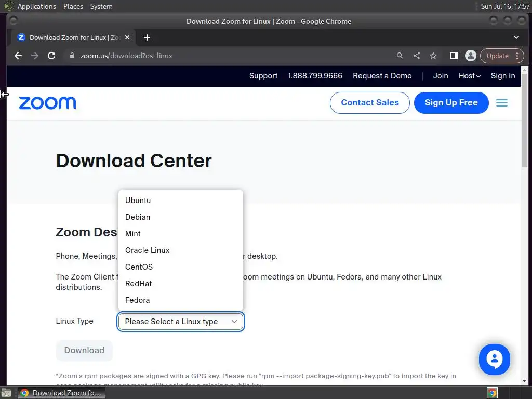Image resolution: width=532 pixels, height=399 pixels.
Task: Reload the Zoom download page
Action: point(51,56)
